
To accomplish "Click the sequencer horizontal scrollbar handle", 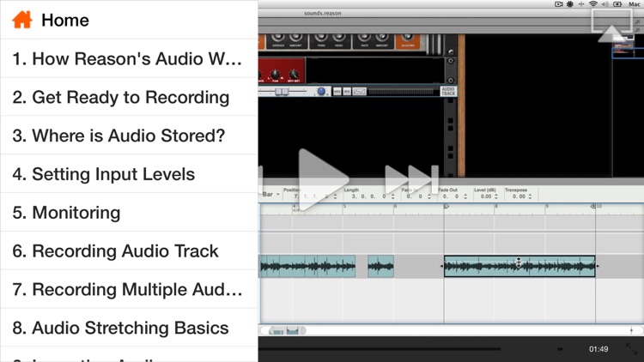I will click(288, 330).
